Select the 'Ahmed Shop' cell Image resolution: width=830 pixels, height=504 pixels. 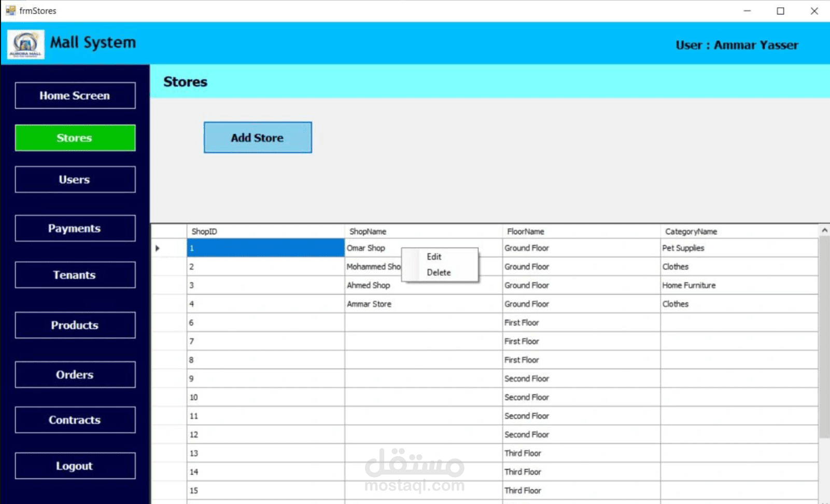pyautogui.click(x=423, y=285)
